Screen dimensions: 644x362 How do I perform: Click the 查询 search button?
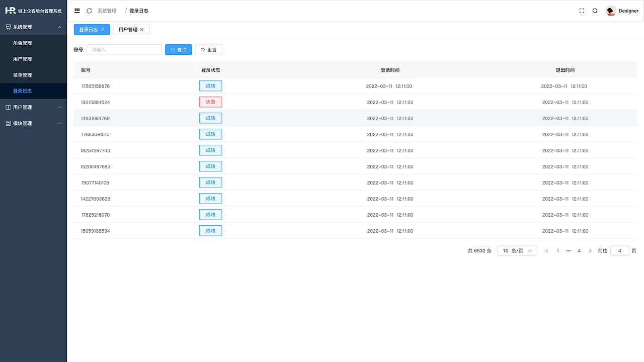point(179,50)
